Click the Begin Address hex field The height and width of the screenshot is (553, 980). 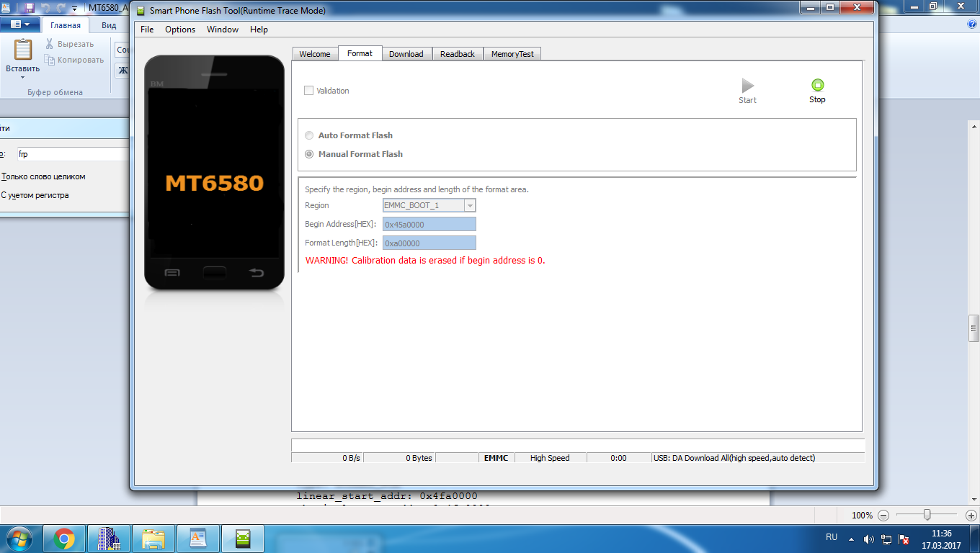(x=429, y=224)
